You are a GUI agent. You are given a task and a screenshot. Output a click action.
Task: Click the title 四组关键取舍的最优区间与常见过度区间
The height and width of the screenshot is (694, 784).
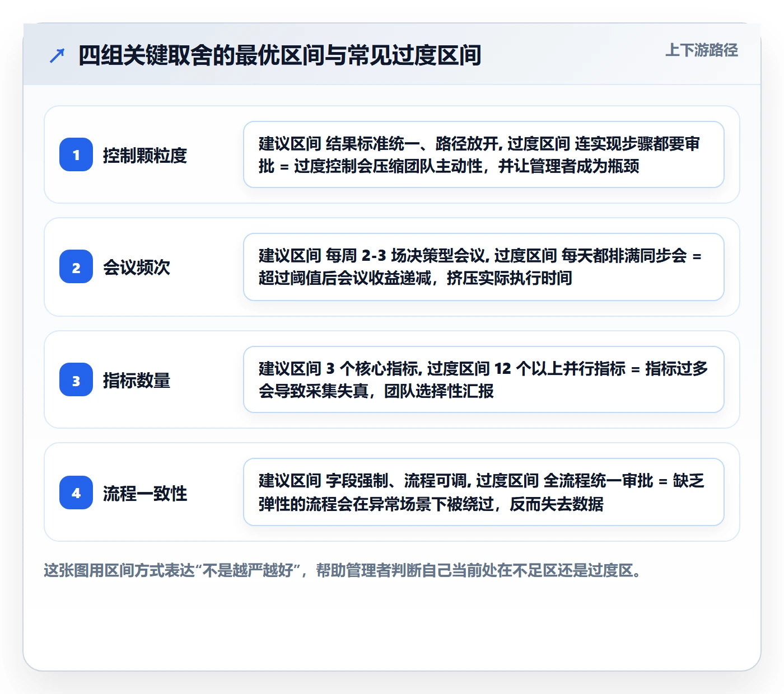[x=279, y=55]
